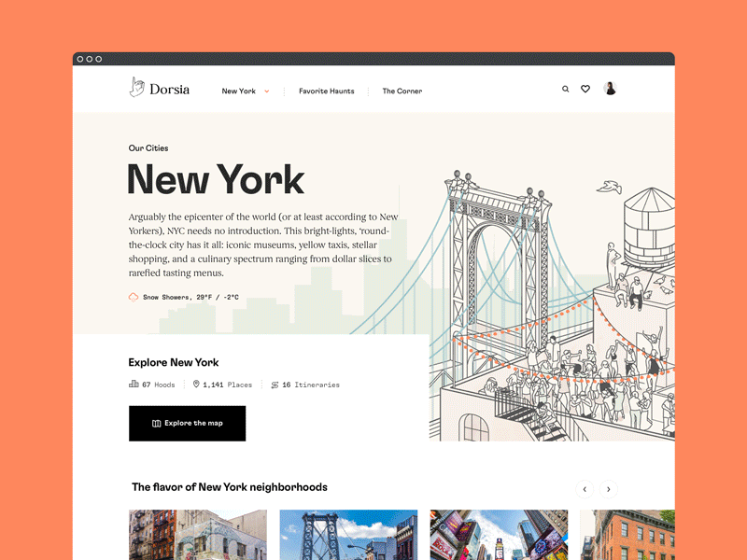Image resolution: width=747 pixels, height=560 pixels.
Task: Select the New York nav item
Action: [x=239, y=91]
